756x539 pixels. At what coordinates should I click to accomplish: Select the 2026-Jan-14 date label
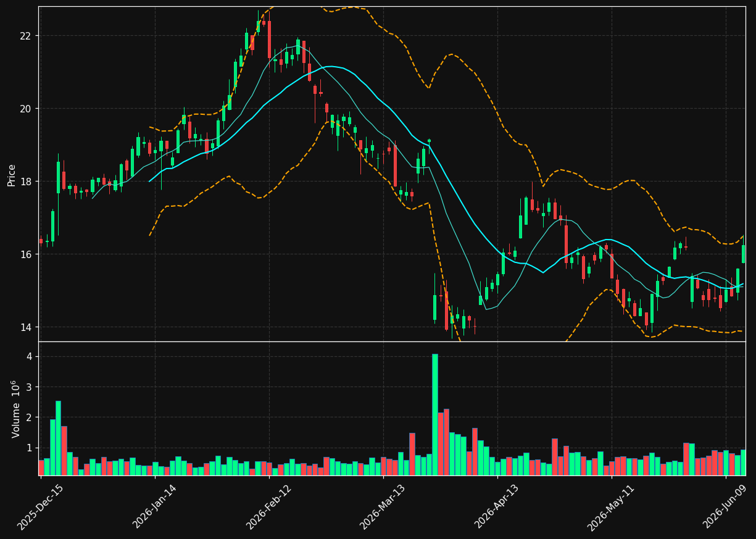pyautogui.click(x=154, y=507)
